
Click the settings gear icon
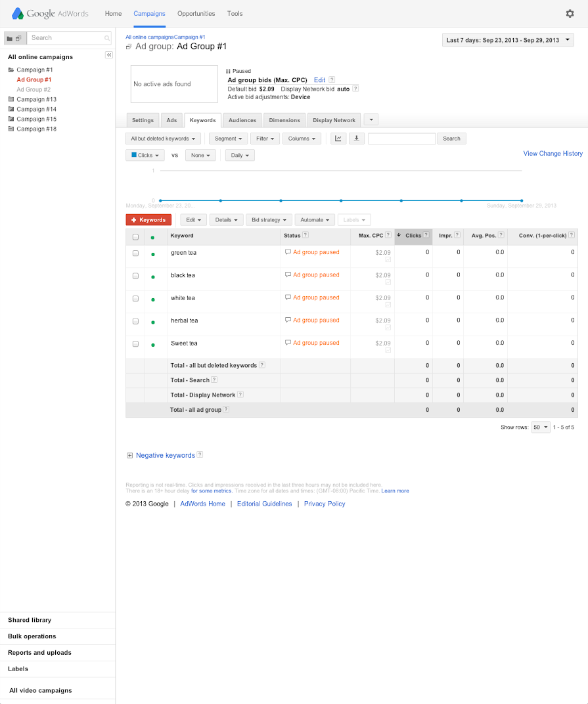pyautogui.click(x=570, y=13)
